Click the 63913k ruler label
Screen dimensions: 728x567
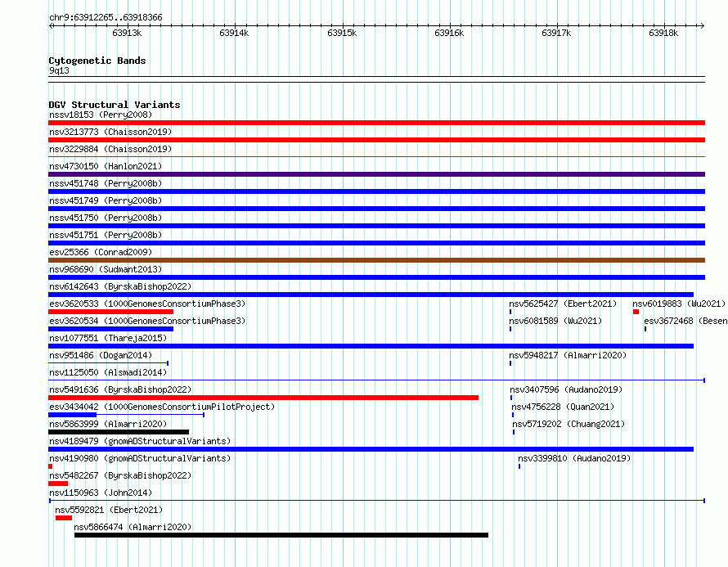click(127, 33)
